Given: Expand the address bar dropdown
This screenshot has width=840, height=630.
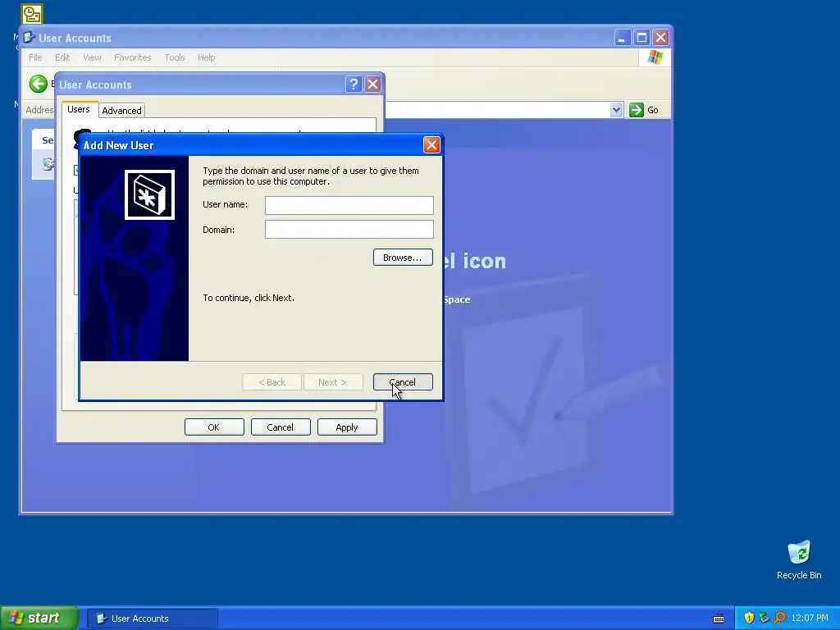Looking at the screenshot, I should 616,110.
